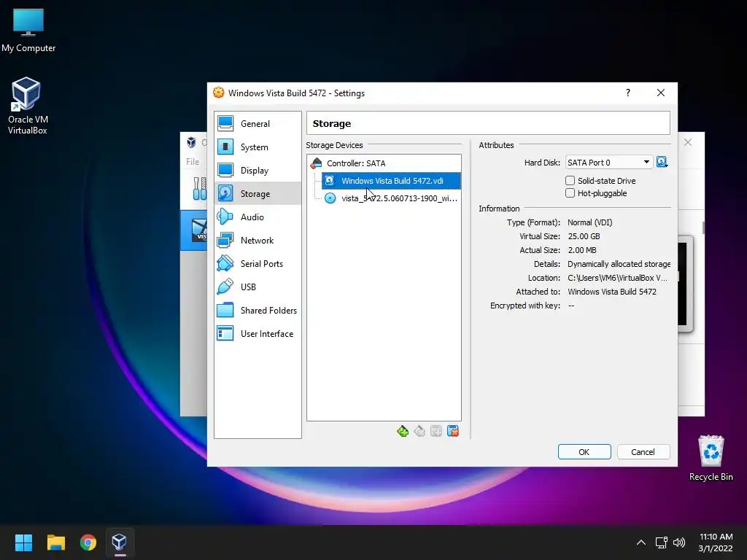This screenshot has height=560, width=747.
Task: Go to Network settings category
Action: pos(258,241)
